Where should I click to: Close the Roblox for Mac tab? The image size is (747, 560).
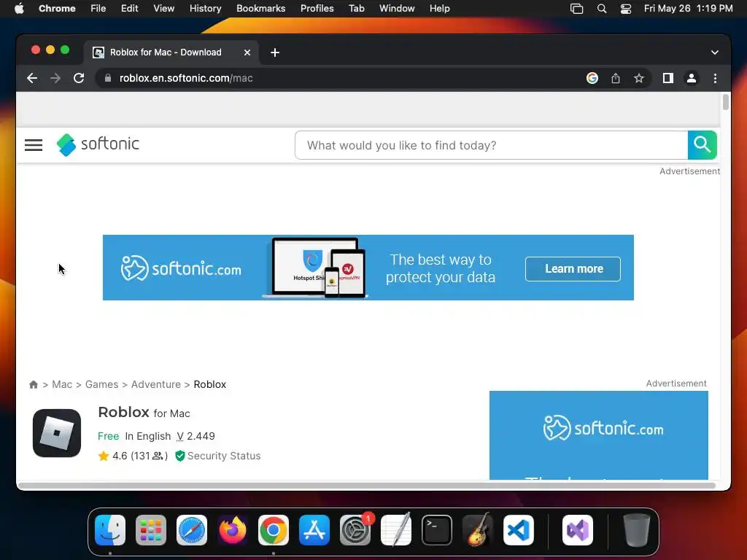click(x=247, y=52)
